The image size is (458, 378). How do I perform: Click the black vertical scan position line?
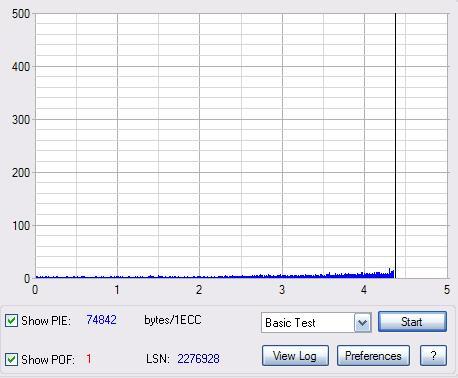pyautogui.click(x=395, y=146)
